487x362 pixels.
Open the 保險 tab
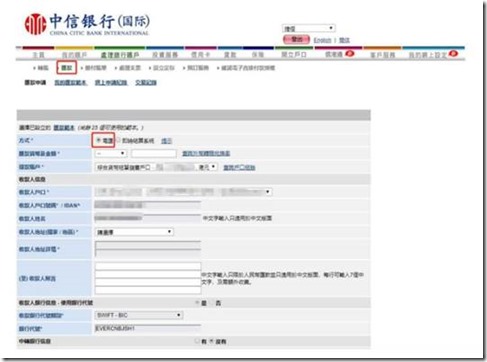coord(258,55)
